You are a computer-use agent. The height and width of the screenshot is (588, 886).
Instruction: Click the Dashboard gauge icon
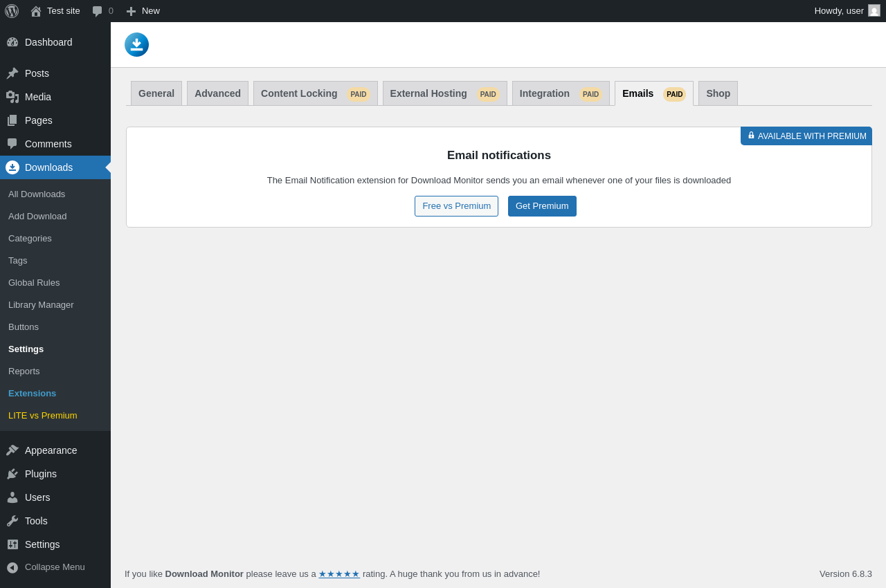coord(12,42)
